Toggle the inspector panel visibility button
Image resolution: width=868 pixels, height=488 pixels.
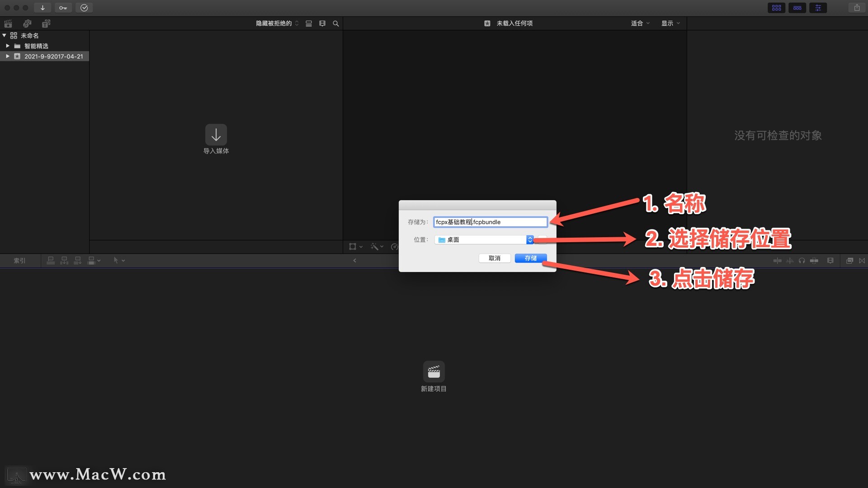[818, 8]
